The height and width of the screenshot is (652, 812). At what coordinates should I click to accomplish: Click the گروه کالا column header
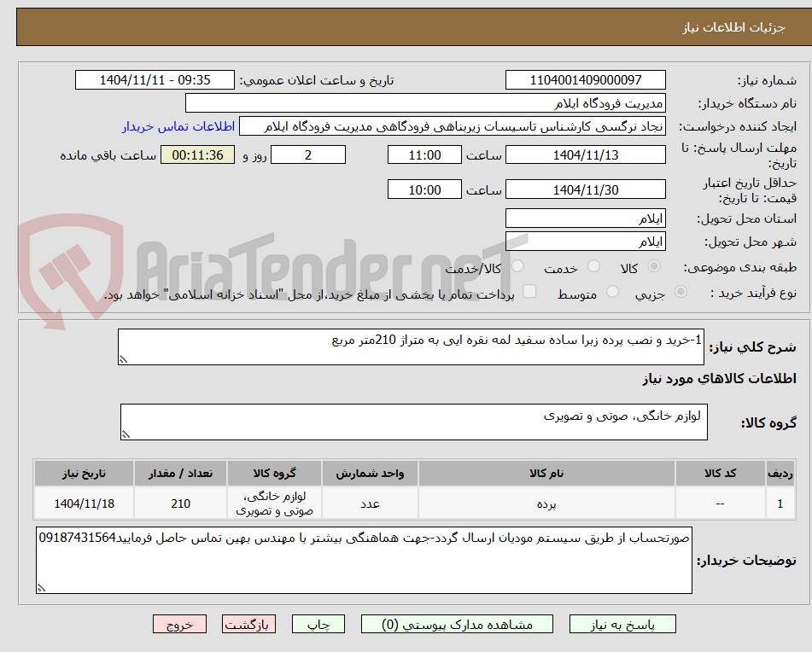tap(274, 473)
